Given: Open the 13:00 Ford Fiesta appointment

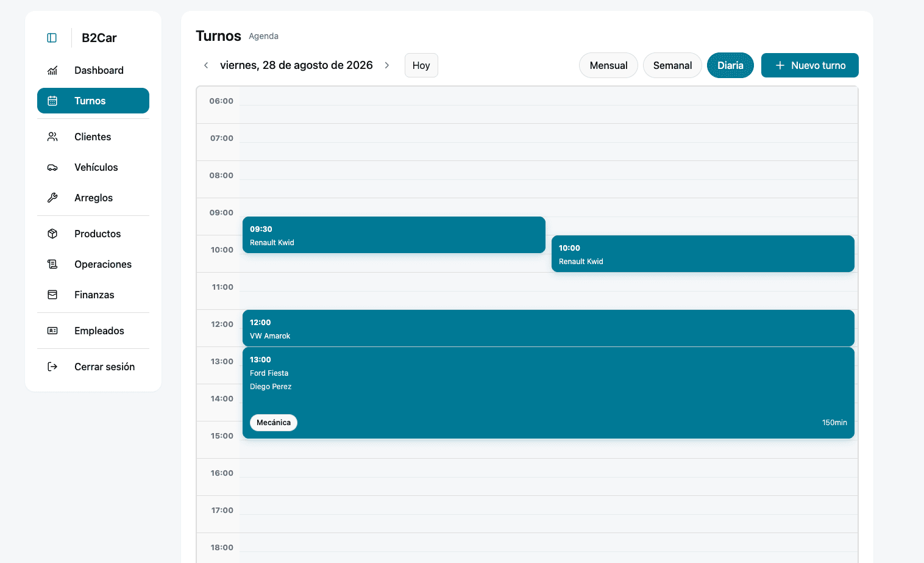Looking at the screenshot, I should tap(549, 393).
